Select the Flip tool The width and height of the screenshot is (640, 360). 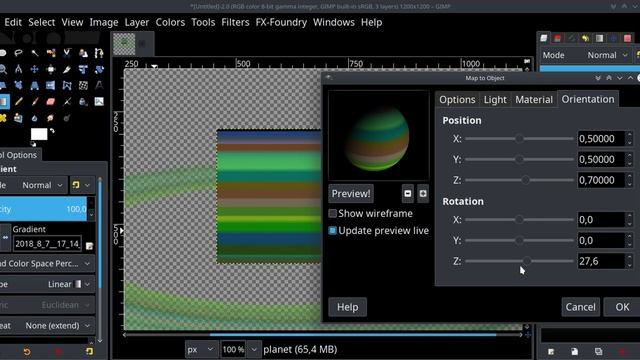pyautogui.click(x=51, y=85)
